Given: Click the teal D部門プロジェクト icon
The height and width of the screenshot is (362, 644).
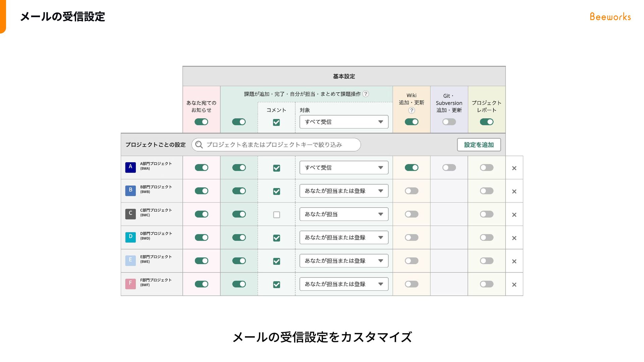Looking at the screenshot, I should pyautogui.click(x=130, y=237).
